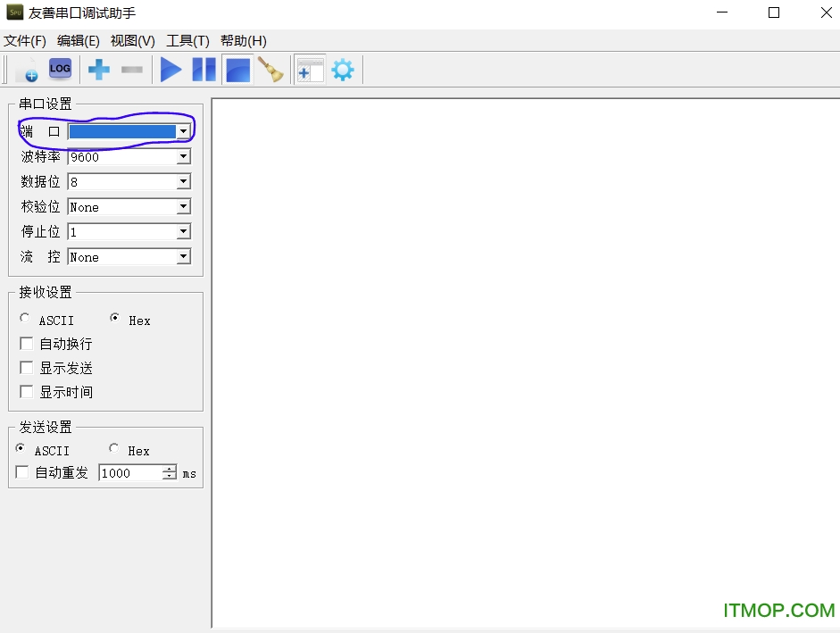Open the 文件(F) menu
The width and height of the screenshot is (840, 633).
coord(25,41)
